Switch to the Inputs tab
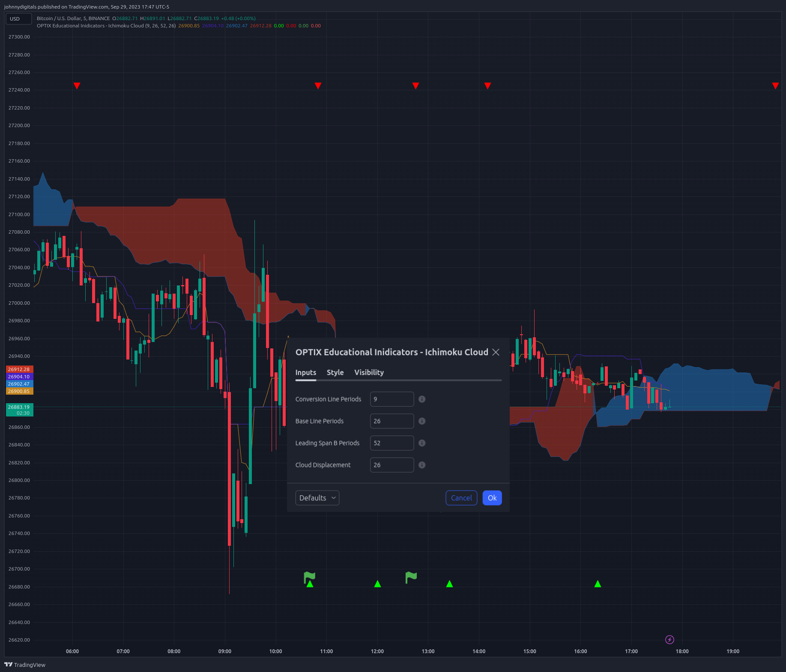The width and height of the screenshot is (786, 672). click(306, 372)
